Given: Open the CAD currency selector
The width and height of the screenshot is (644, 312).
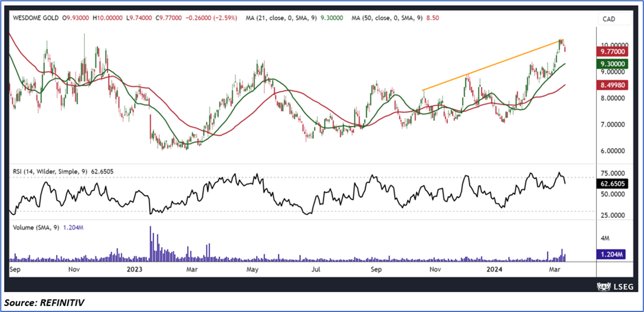Looking at the screenshot, I should point(615,18).
